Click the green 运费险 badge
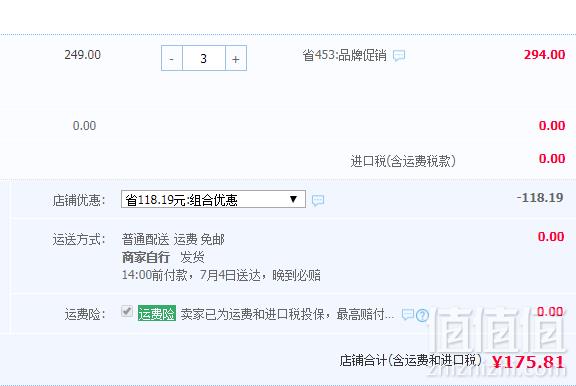 coord(157,313)
